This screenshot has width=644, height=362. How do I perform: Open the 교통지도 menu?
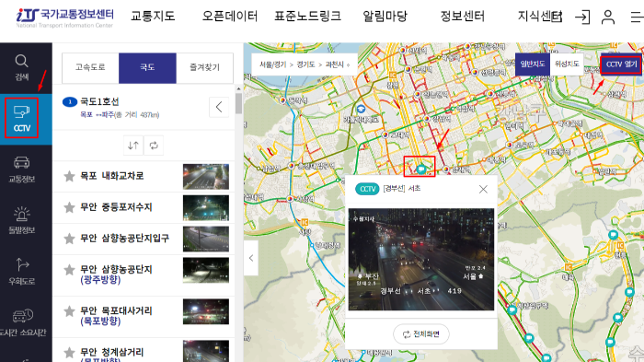click(153, 16)
